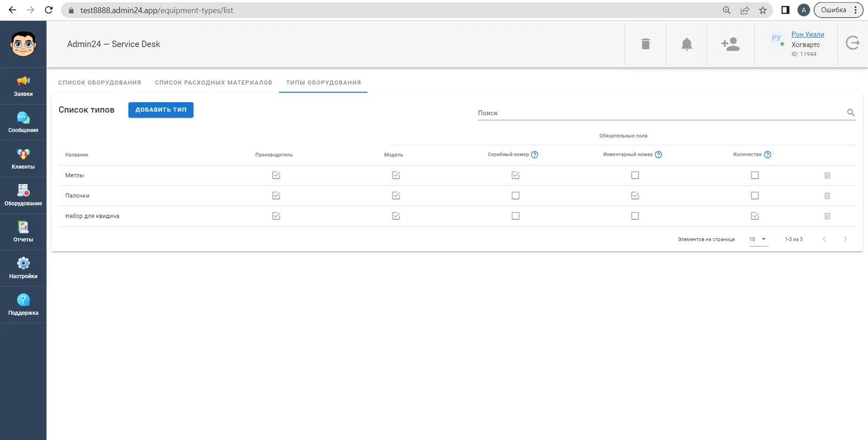Click the Добавить тип button
The height and width of the screenshot is (440, 868).
pos(161,110)
